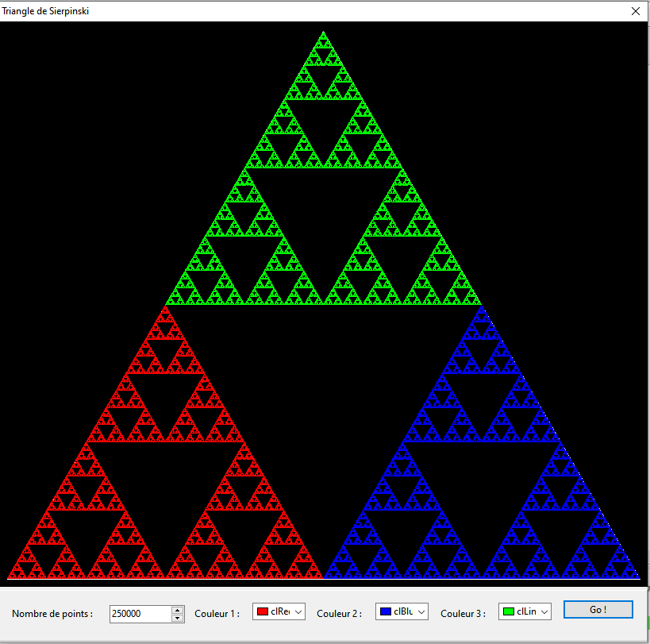650x644 pixels.
Task: Click the Nombre de points input field
Action: [x=140, y=614]
